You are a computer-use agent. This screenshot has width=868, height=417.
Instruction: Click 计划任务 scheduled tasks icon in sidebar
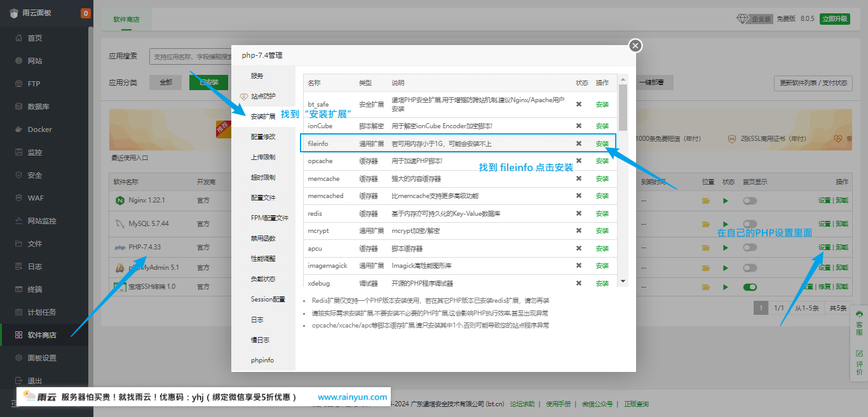[19, 312]
